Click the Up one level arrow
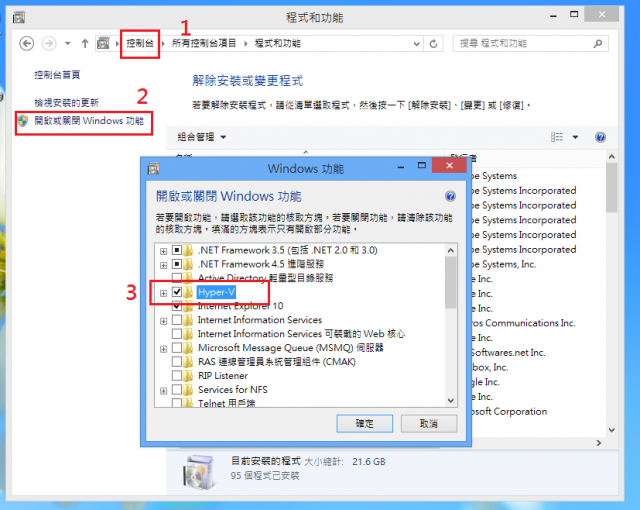Image resolution: width=640 pixels, height=510 pixels. pos(85,43)
